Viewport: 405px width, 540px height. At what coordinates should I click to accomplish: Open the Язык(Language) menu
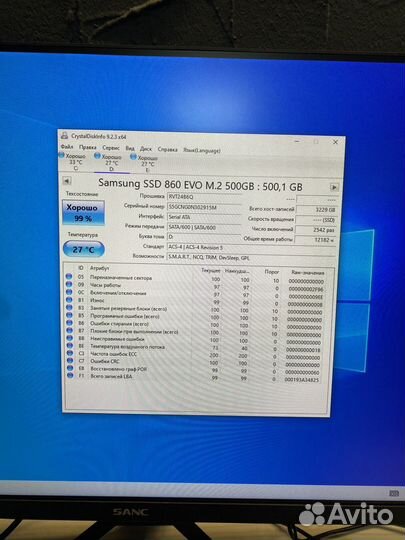tap(202, 150)
